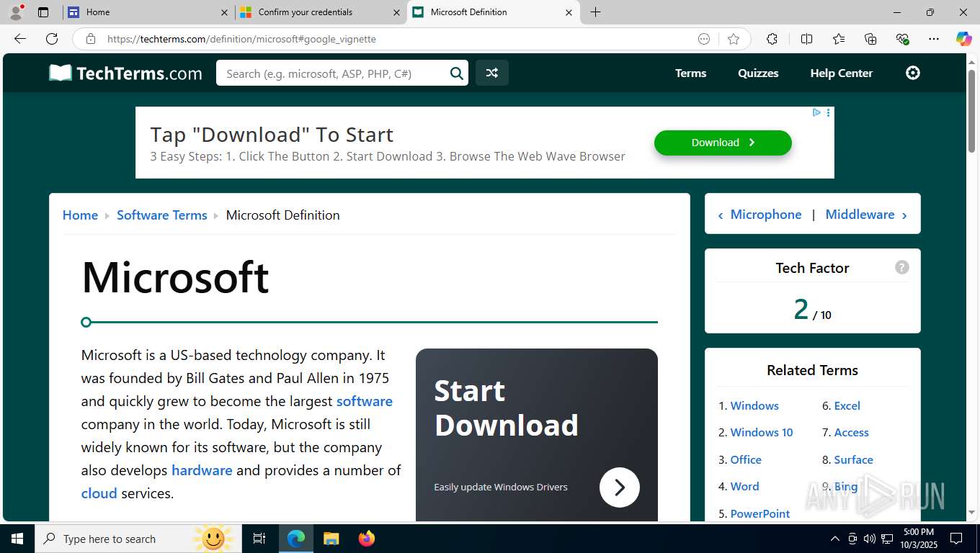Screen dimensions: 980x553
Task: Open Browser essentials heart icon
Action: pyautogui.click(x=902, y=39)
